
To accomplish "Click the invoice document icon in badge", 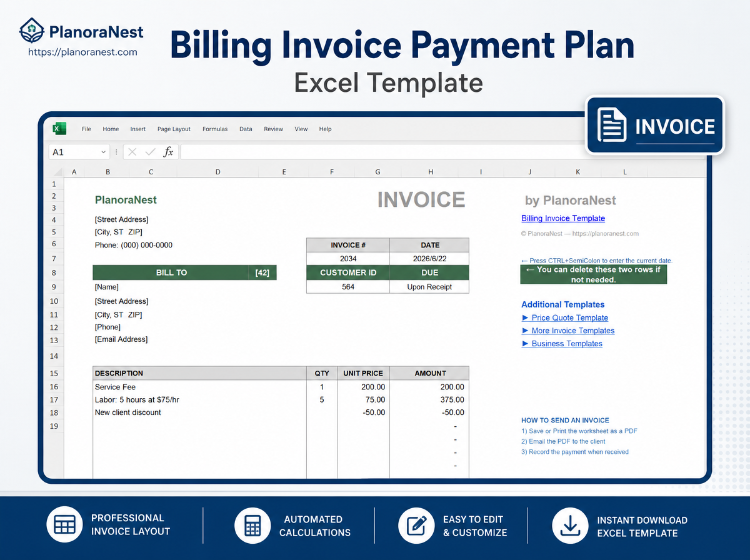I will tap(612, 126).
